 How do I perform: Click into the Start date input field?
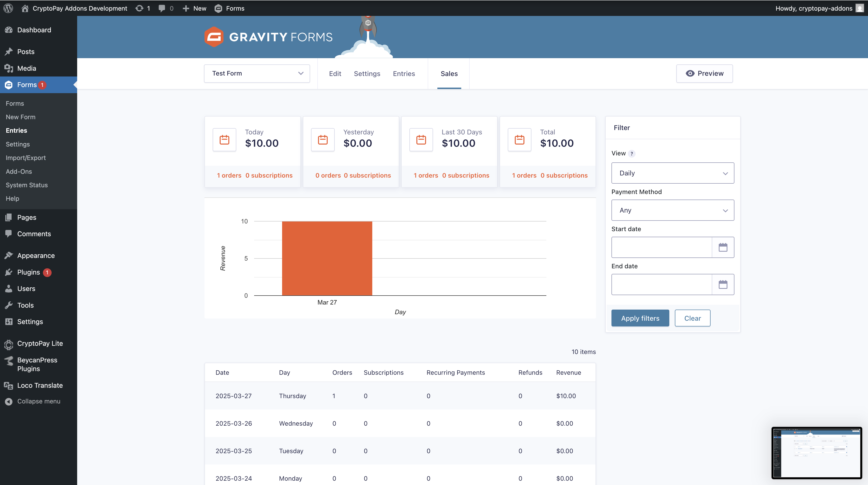click(661, 247)
